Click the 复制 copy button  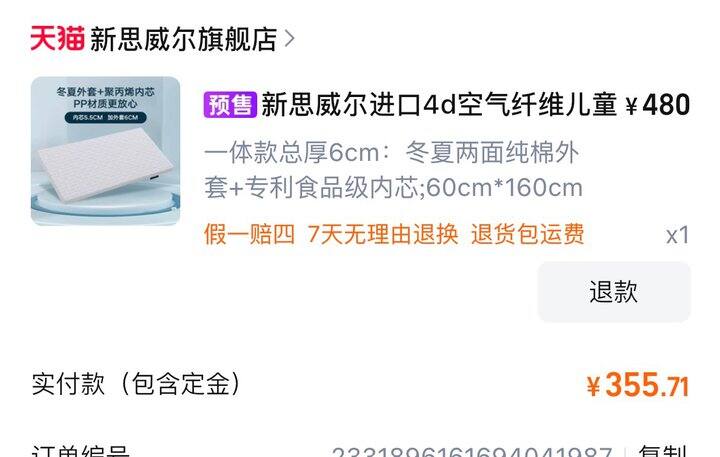[x=663, y=451]
